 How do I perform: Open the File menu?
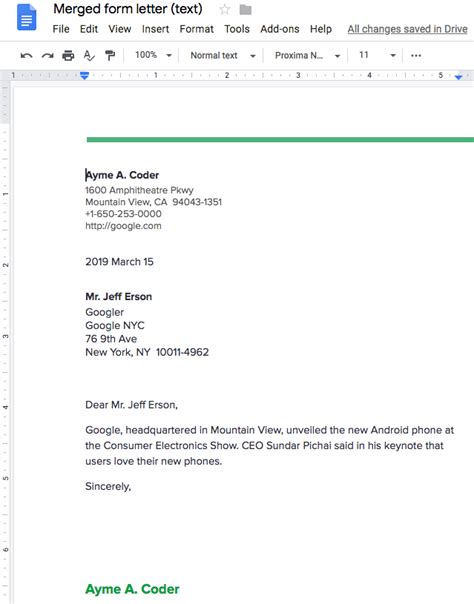coord(61,29)
